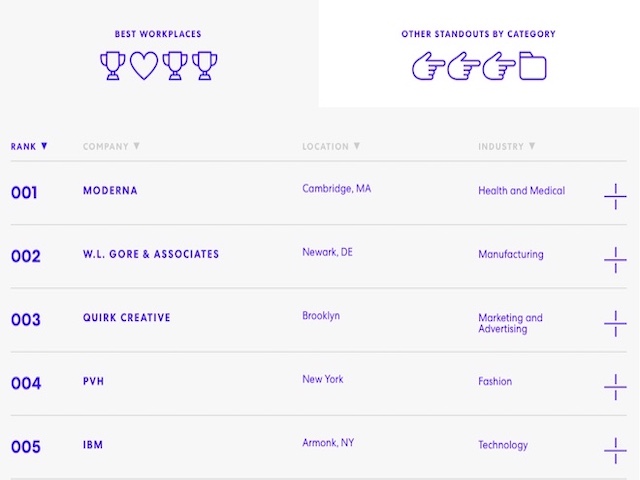
Task: Click the first pointing hand icon
Action: tap(429, 67)
